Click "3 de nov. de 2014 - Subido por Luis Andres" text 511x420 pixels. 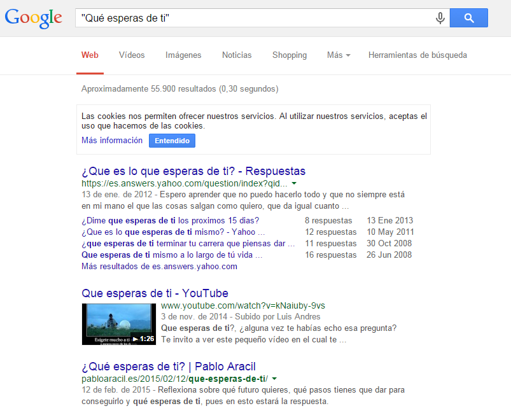click(x=241, y=317)
